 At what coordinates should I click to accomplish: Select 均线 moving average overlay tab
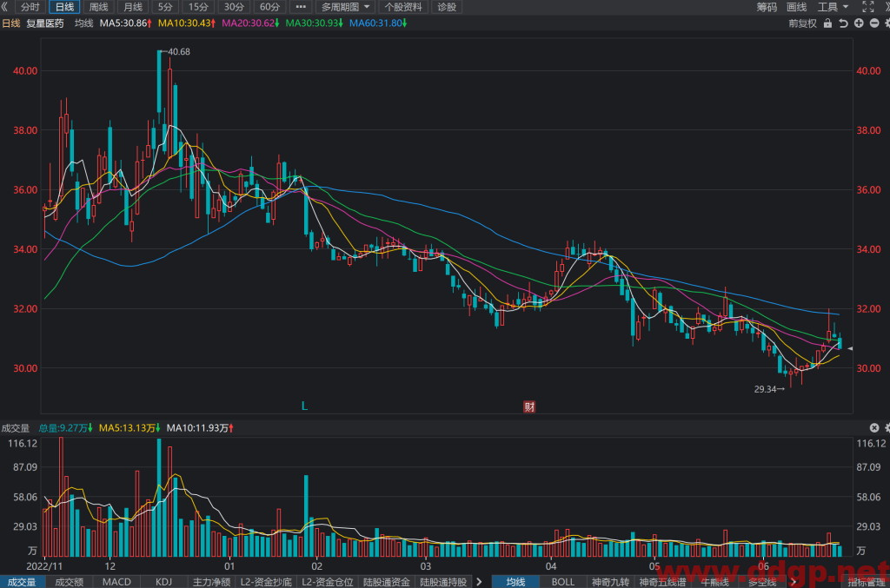click(x=515, y=582)
